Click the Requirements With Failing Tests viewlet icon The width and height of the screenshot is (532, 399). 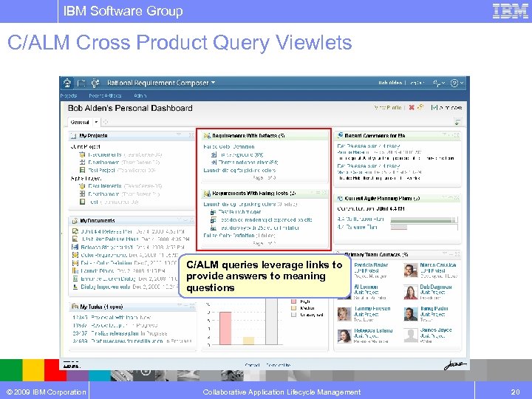[207, 194]
